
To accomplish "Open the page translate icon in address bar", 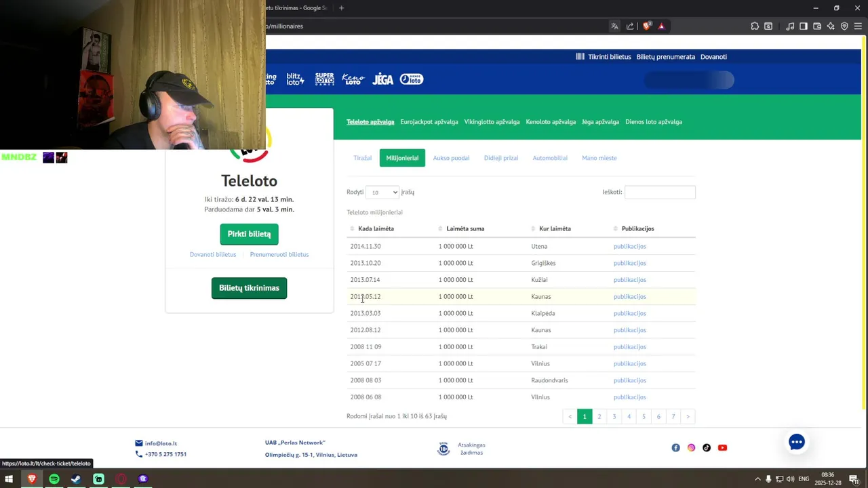I will click(614, 26).
